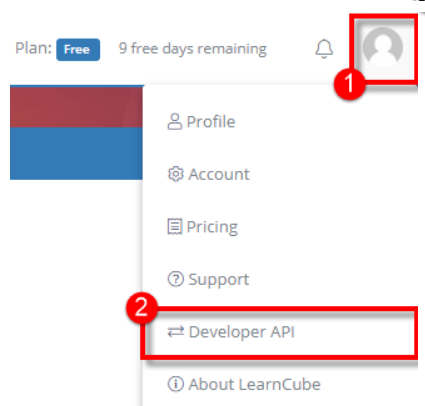The width and height of the screenshot is (425, 406).
Task: Click the arrows icon beside Developer API
Action: tap(175, 332)
